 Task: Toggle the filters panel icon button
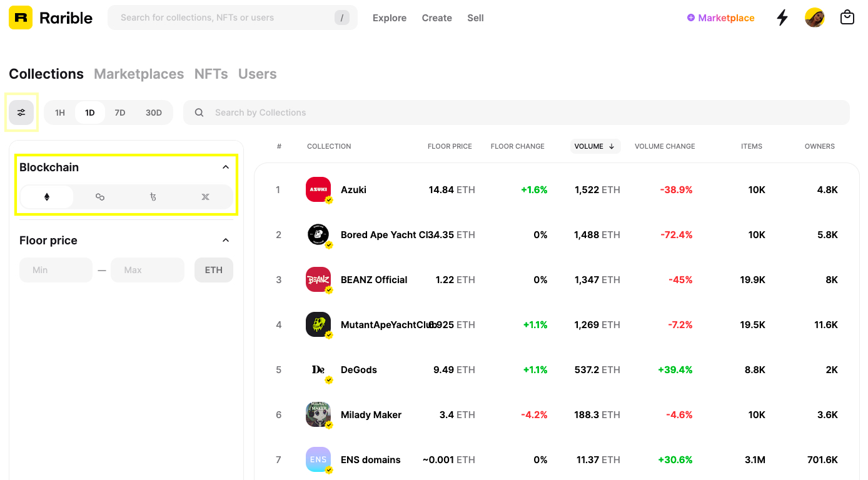point(21,112)
